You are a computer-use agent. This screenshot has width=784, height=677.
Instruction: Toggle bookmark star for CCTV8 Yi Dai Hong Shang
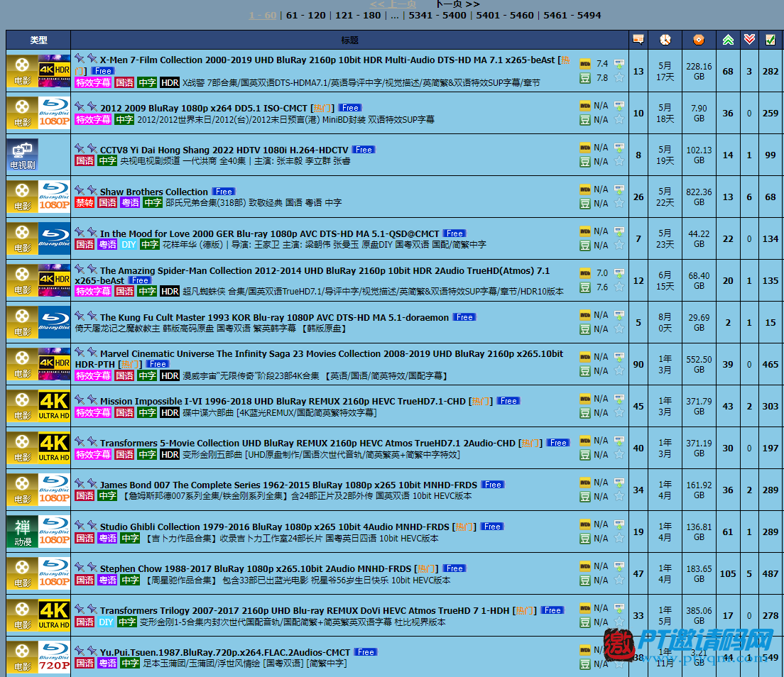619,161
